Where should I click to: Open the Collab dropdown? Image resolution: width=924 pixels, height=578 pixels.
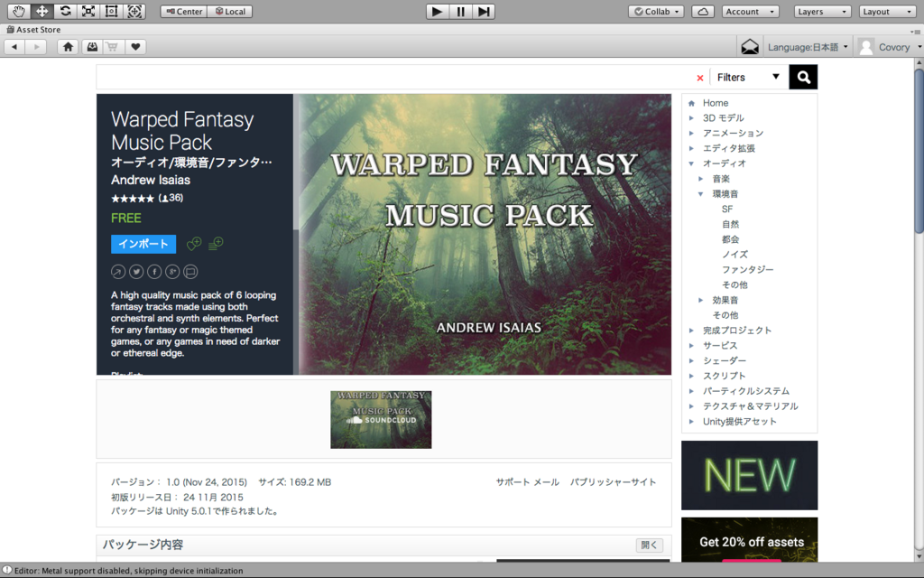click(656, 11)
